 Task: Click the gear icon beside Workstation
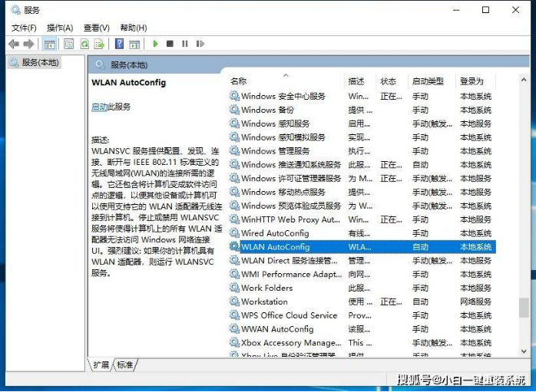pyautogui.click(x=234, y=301)
